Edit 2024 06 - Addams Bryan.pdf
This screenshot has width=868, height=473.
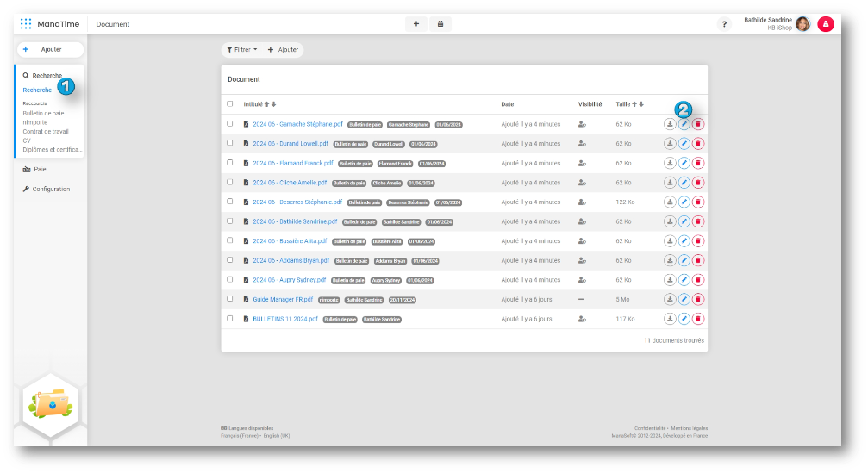coord(684,260)
